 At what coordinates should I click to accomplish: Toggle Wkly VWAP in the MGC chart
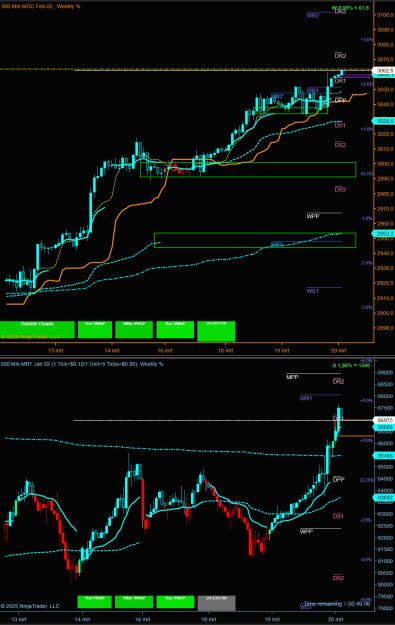(x=134, y=330)
